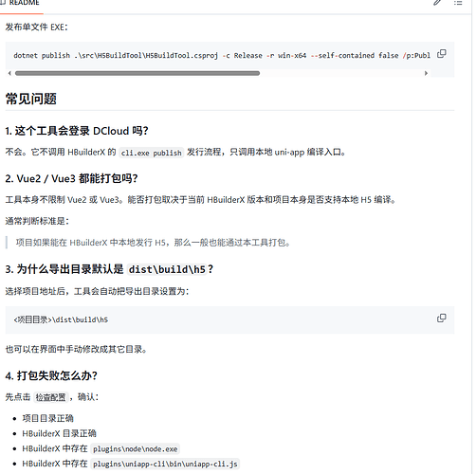This screenshot has width=476, height=474.
Task: Select the README tab
Action: pos(22,3)
